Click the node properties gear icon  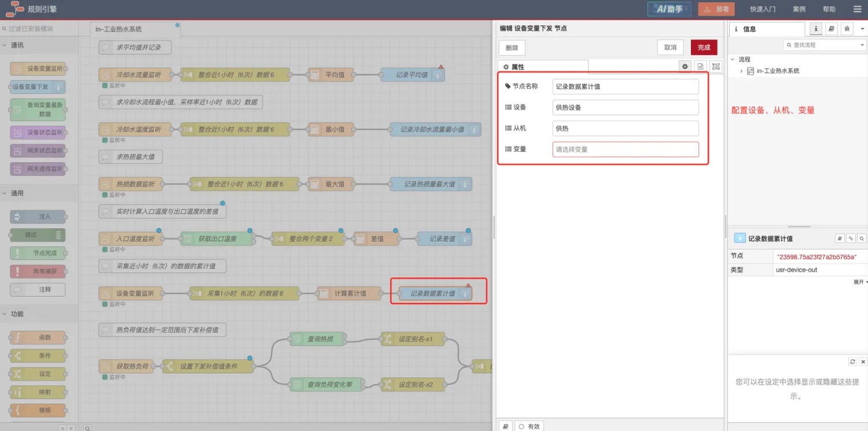pos(685,67)
